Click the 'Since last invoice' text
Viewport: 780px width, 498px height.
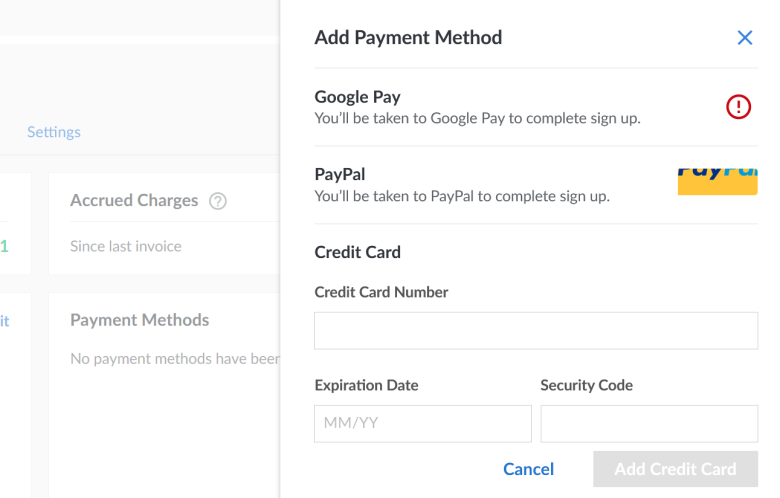(x=126, y=246)
